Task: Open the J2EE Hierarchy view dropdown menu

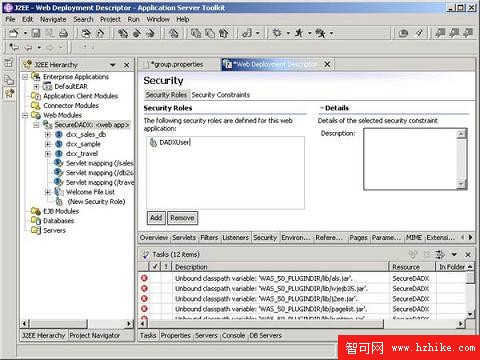Action: coord(113,65)
